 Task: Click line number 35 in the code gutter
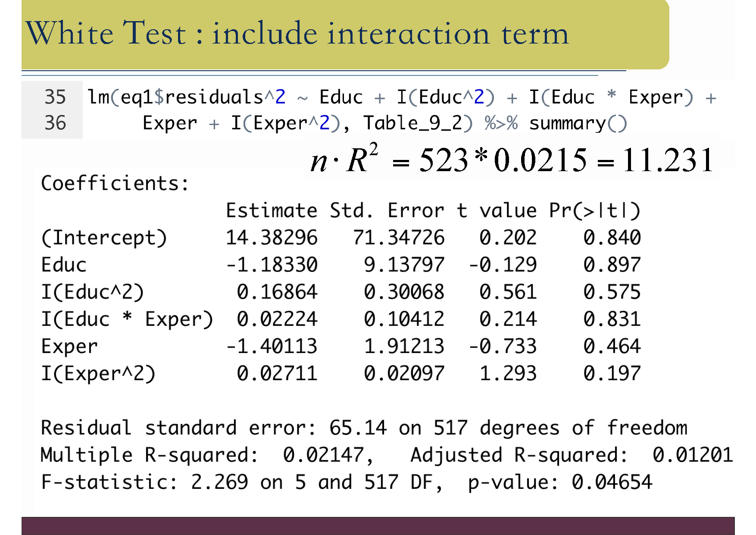pos(55,97)
